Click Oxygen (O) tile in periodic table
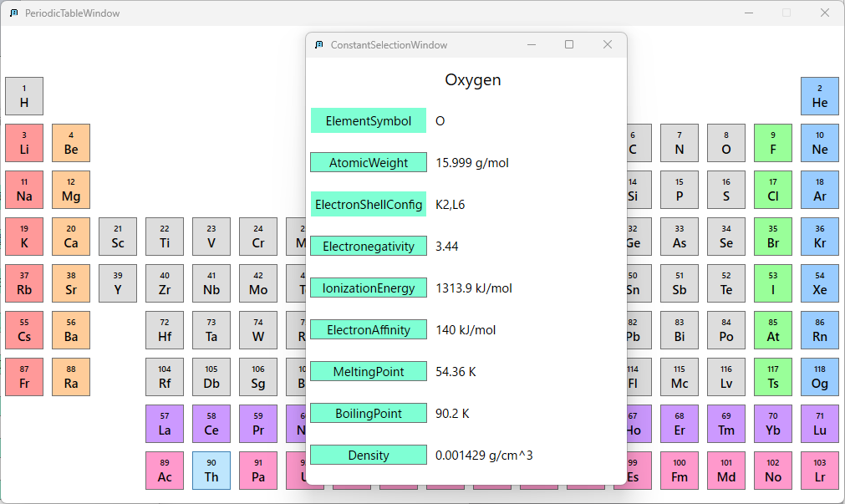Image resolution: width=845 pixels, height=504 pixels. click(x=726, y=143)
